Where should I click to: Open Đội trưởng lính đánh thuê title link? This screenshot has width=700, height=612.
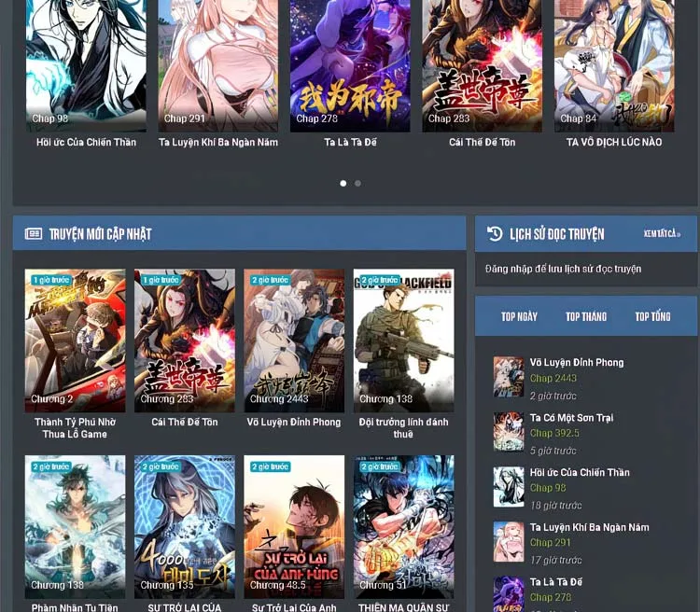click(x=403, y=427)
